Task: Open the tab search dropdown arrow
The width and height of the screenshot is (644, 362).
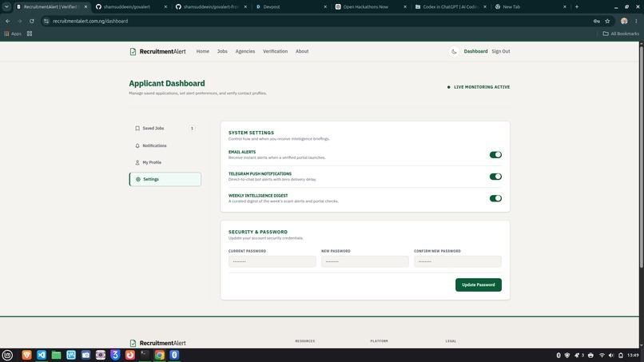Action: [x=6, y=6]
